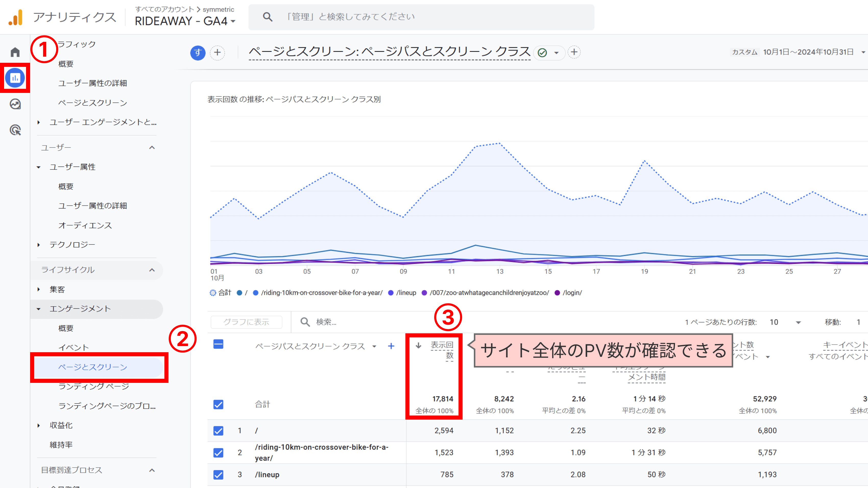This screenshot has width=868, height=488.
Task: Click the キーイベント column header
Action: (x=845, y=345)
